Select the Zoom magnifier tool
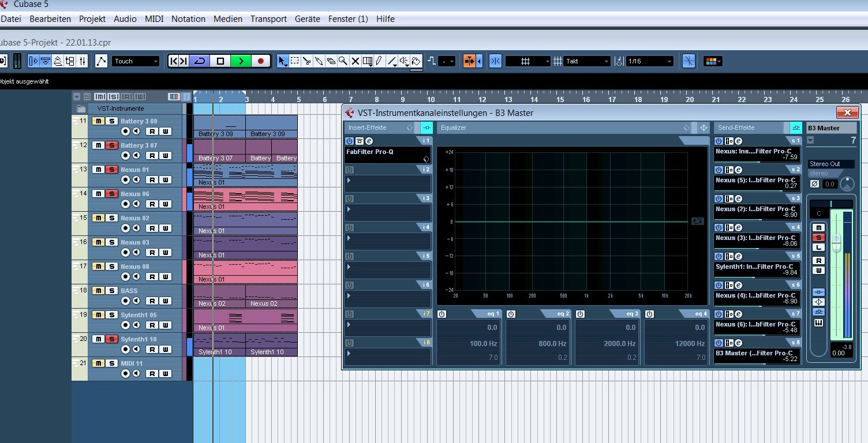Image resolution: width=868 pixels, height=443 pixels. click(343, 61)
